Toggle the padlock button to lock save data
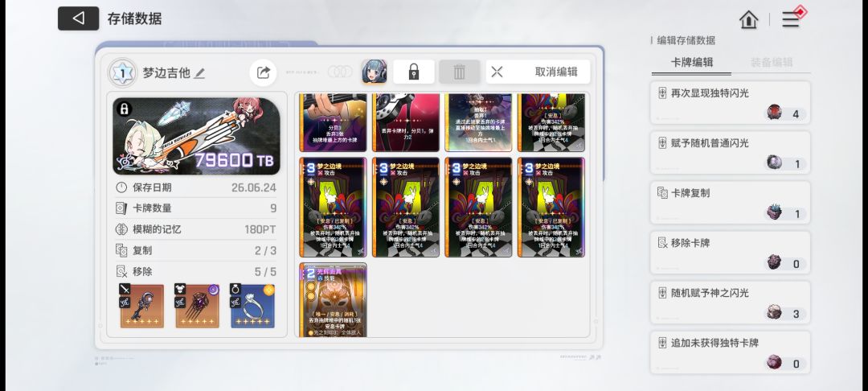 click(414, 72)
